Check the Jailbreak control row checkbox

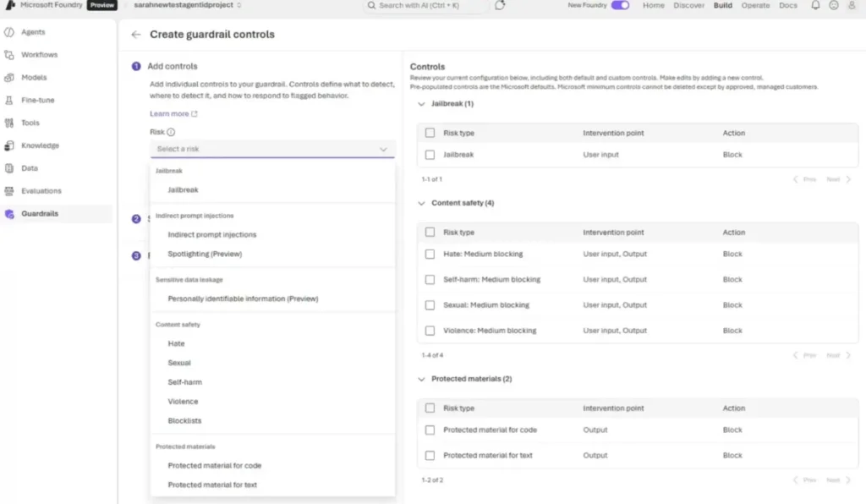click(x=430, y=155)
